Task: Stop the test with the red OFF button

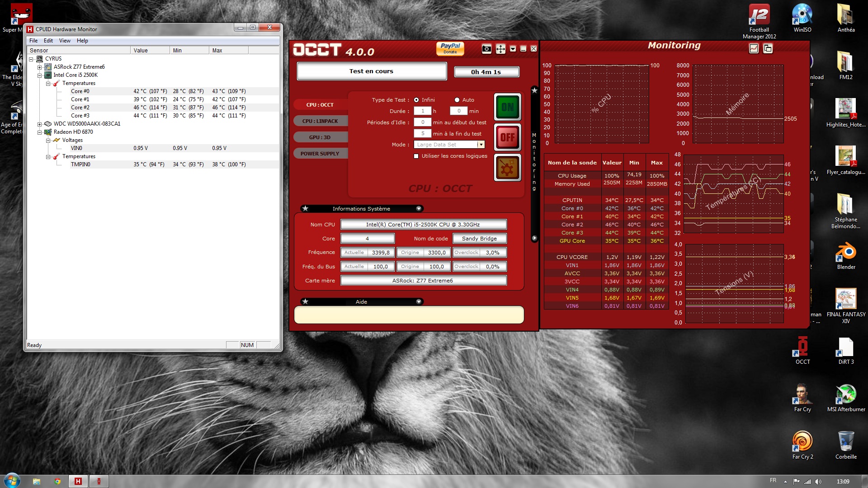Action: (507, 137)
